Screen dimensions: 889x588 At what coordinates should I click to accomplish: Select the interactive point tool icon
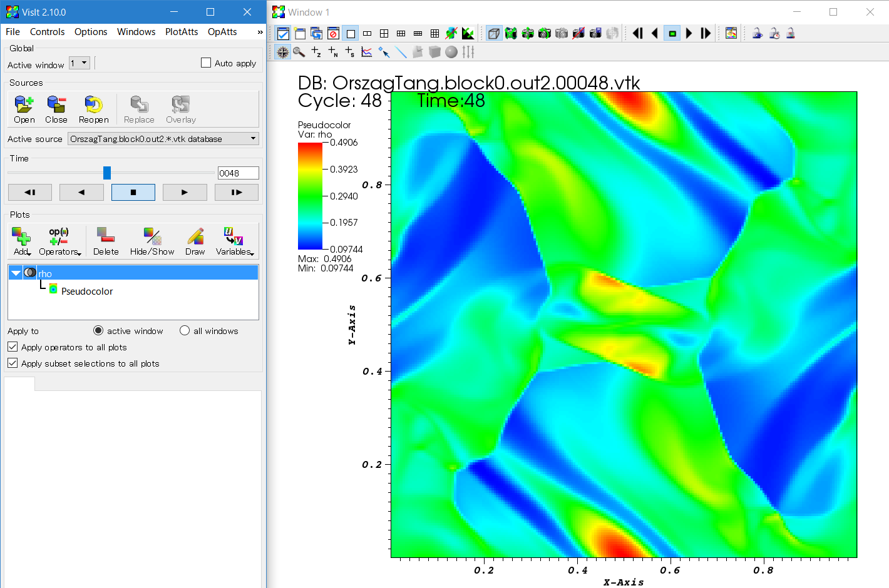pyautogui.click(x=384, y=52)
